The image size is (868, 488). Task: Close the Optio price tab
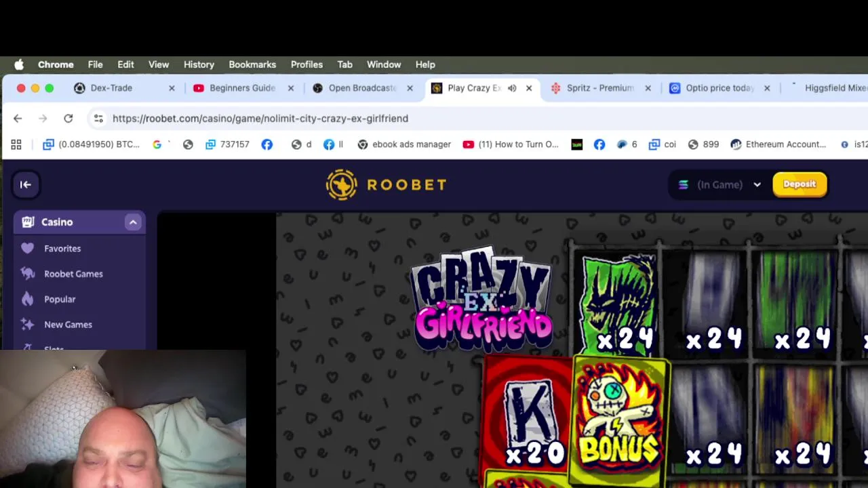(x=767, y=88)
